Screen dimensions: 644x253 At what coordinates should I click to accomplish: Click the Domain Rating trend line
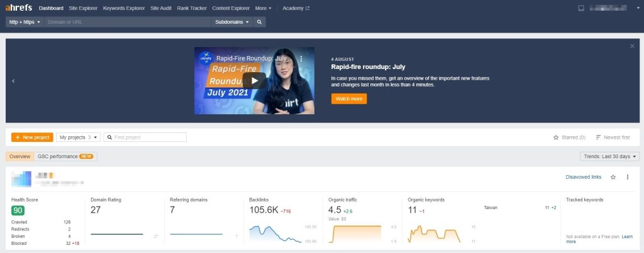coord(116,234)
